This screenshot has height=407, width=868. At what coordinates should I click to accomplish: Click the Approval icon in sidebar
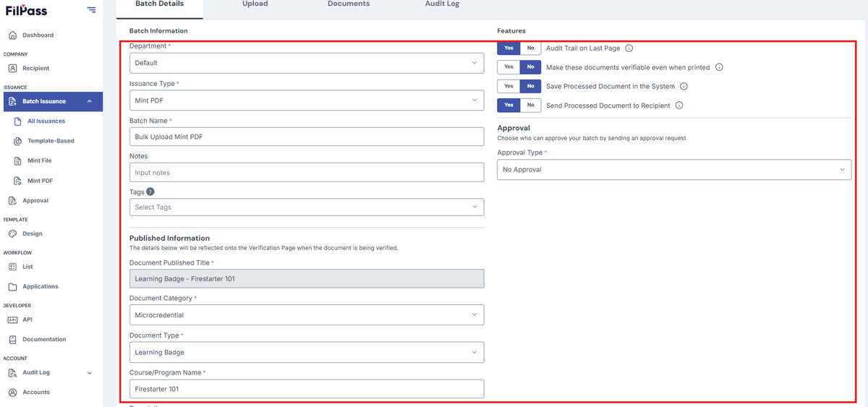13,200
